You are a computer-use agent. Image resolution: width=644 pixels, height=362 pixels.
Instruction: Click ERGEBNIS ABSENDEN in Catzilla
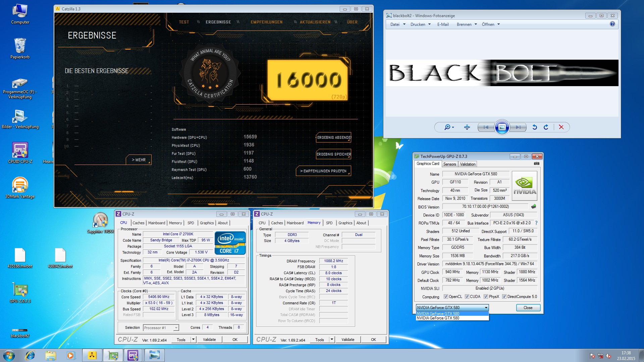[x=333, y=137]
